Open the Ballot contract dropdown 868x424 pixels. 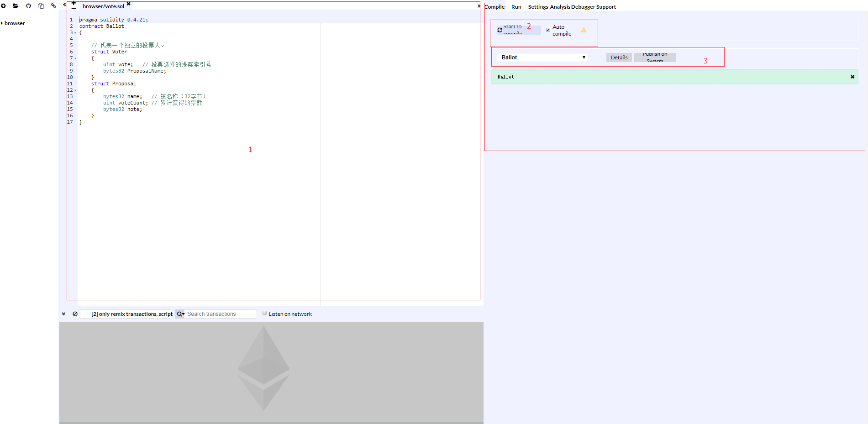[542, 57]
